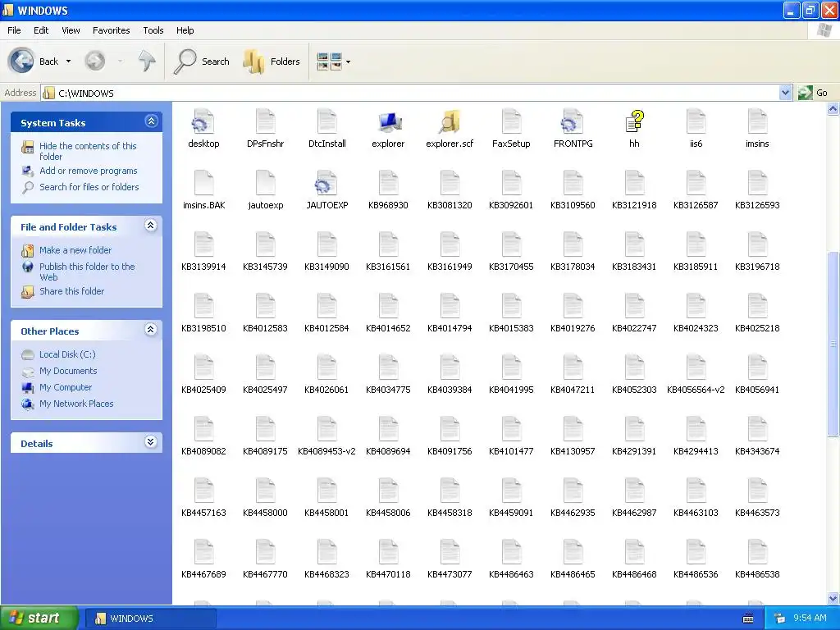The image size is (840, 630).
Task: Click the Go button
Action: pos(813,93)
